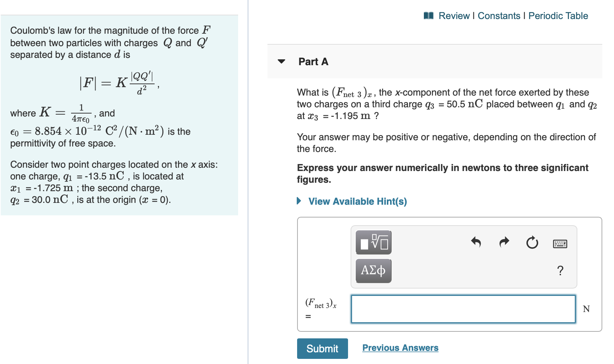View Previous Answers

coord(400,348)
